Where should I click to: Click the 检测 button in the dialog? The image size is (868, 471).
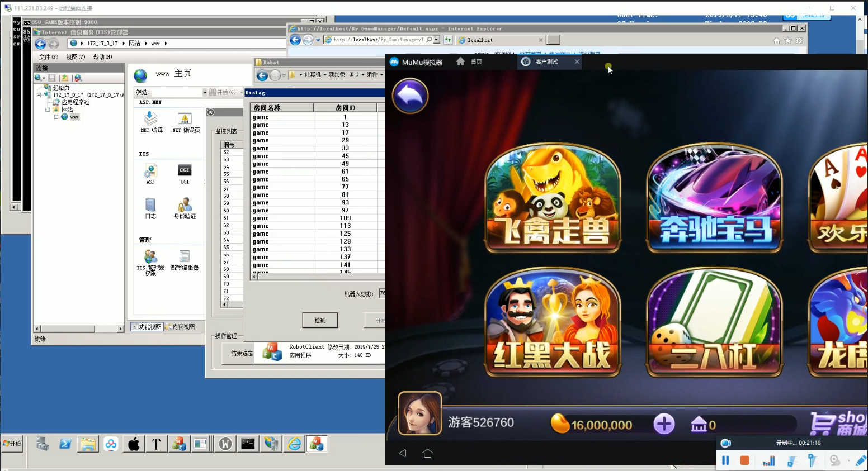[x=320, y=320]
